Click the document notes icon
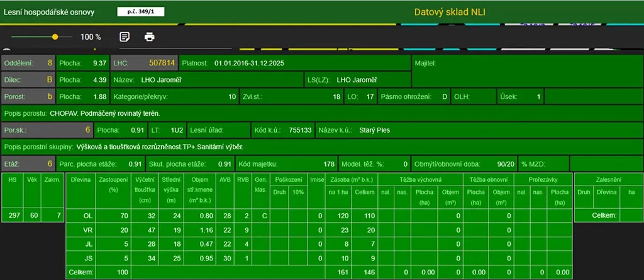The image size is (644, 280). point(125,36)
